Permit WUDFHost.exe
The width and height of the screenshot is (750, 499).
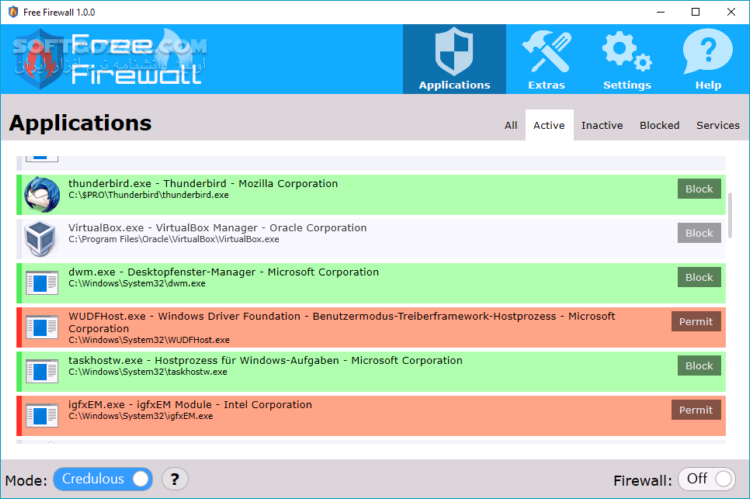click(696, 322)
